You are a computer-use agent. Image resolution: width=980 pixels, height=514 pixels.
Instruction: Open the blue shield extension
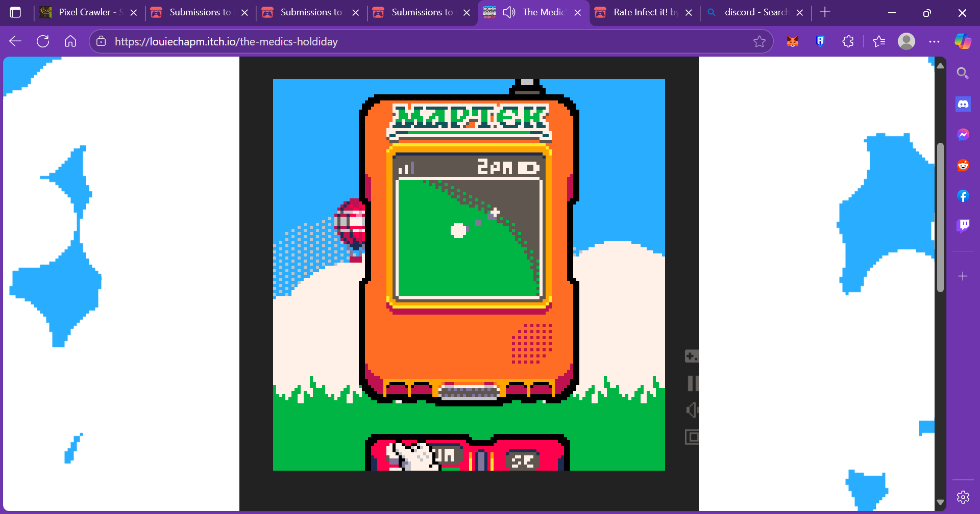click(x=820, y=41)
